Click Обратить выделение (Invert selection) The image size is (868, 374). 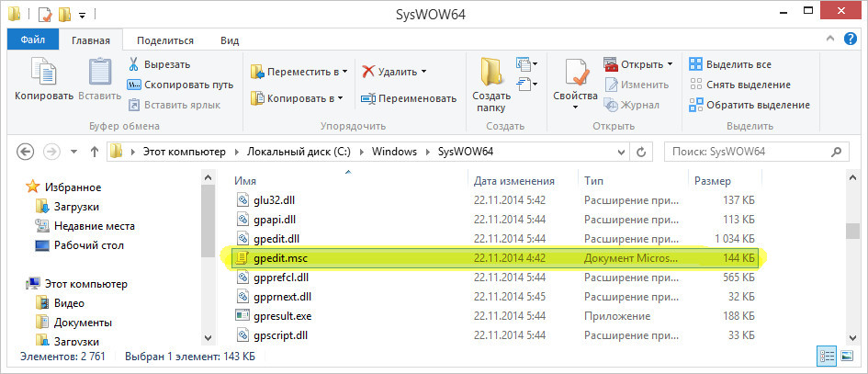tap(757, 105)
